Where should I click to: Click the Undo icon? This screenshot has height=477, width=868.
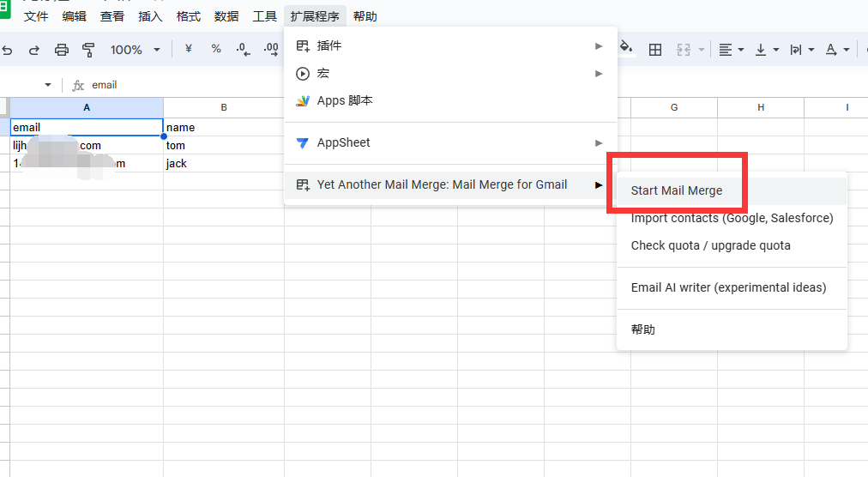coord(7,50)
